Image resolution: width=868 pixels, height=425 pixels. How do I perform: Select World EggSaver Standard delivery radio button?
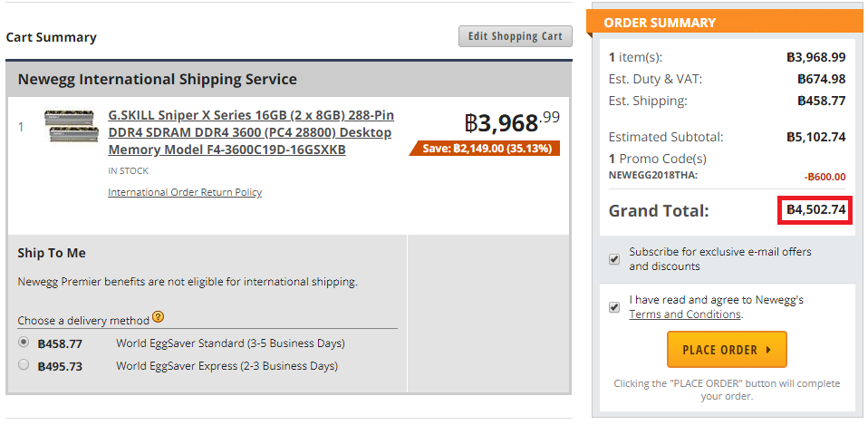coord(24,342)
